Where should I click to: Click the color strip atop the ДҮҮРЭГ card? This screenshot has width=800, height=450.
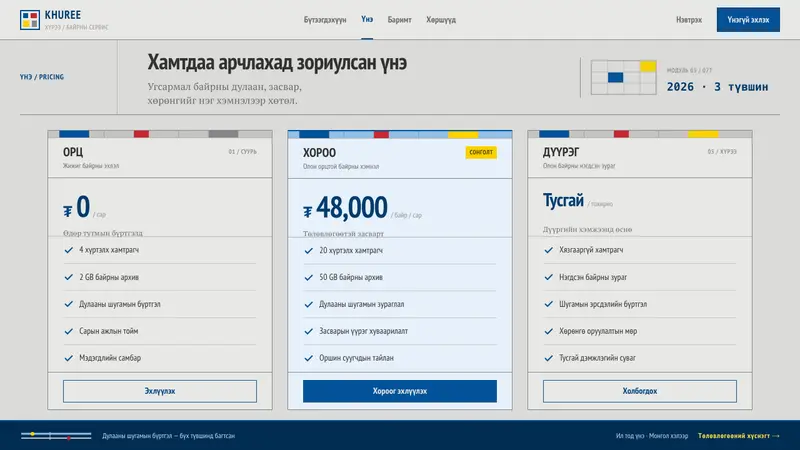[640, 134]
